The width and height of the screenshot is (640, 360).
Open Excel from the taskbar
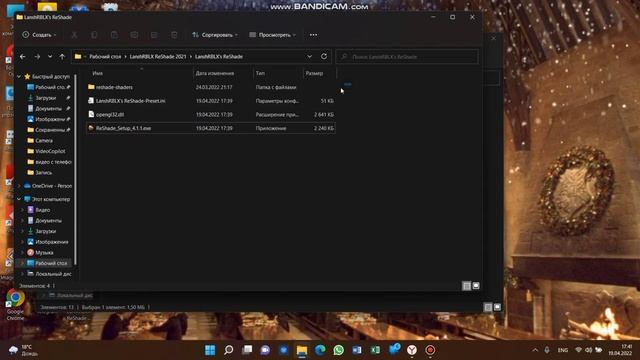[x=376, y=350]
